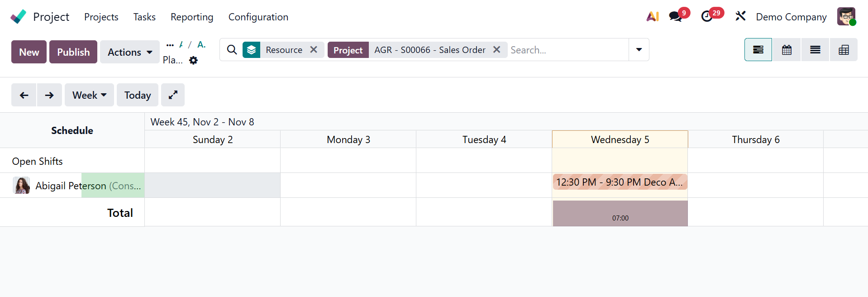Open the 12:30 PM Deco shift pill
Viewport: 868px width, 297px height.
pos(620,182)
